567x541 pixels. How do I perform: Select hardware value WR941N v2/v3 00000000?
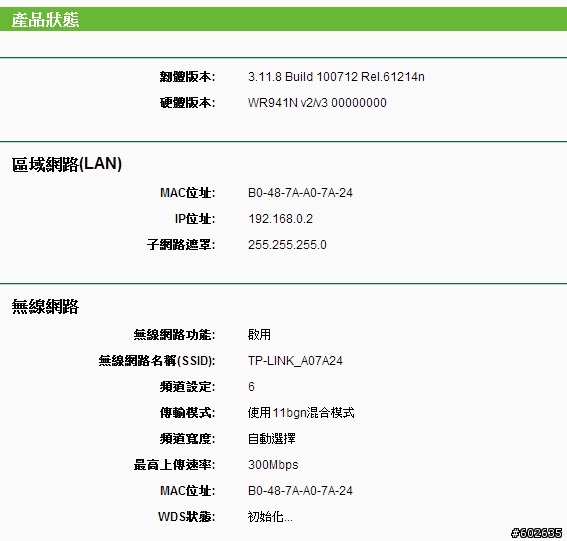coord(317,103)
